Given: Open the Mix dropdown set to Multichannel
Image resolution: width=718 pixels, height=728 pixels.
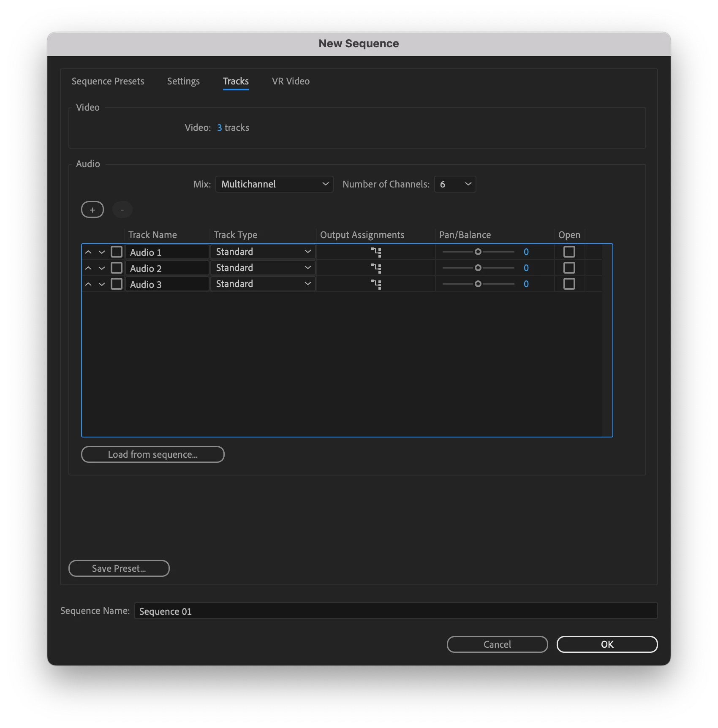Looking at the screenshot, I should tap(275, 184).
